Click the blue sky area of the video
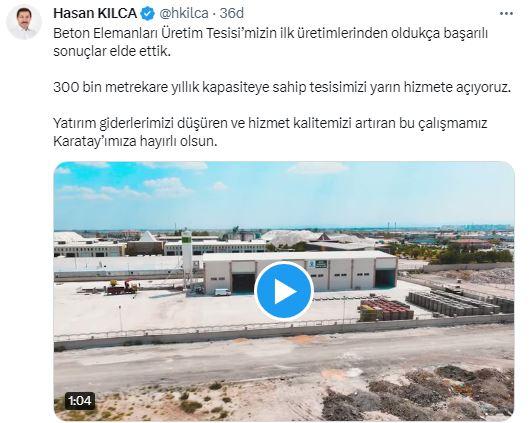 point(284,194)
